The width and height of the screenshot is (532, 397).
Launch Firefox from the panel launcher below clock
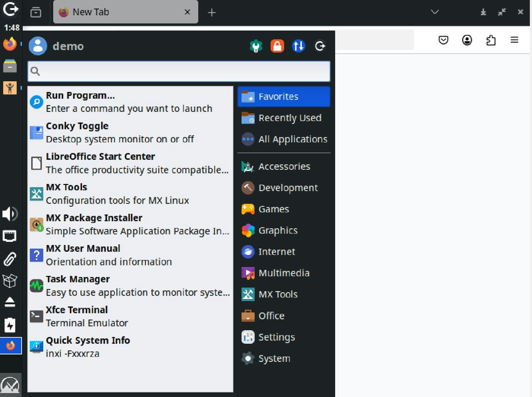tap(10, 44)
